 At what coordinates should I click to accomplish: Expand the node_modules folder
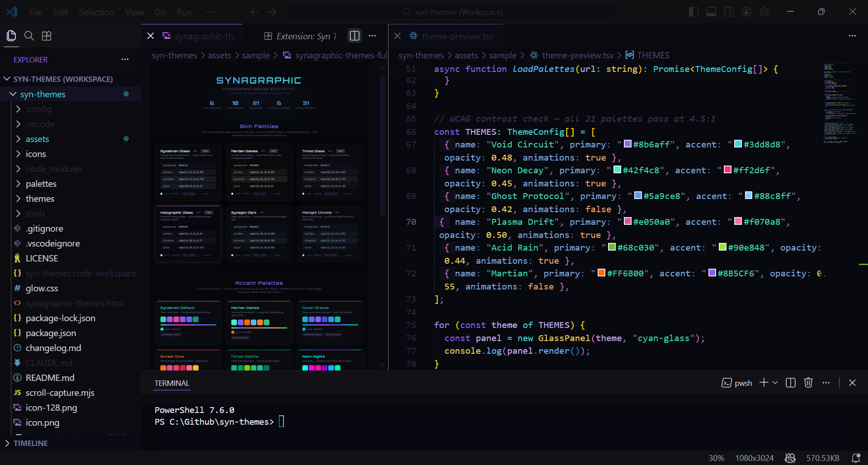click(19, 168)
